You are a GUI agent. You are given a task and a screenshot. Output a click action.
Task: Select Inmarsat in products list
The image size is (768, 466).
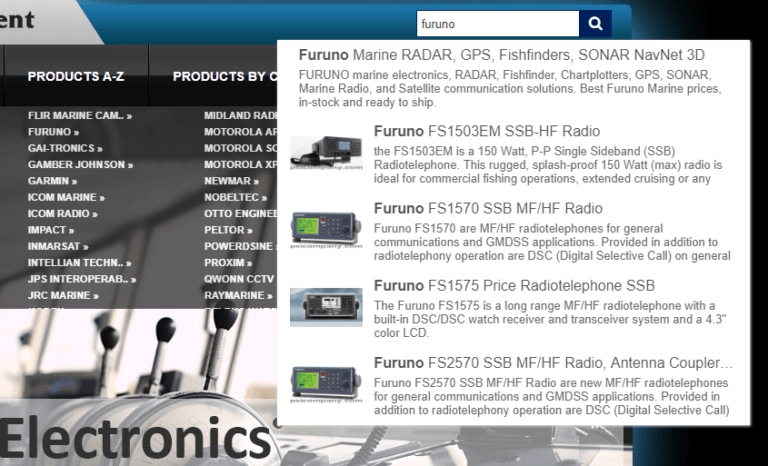click(x=57, y=246)
